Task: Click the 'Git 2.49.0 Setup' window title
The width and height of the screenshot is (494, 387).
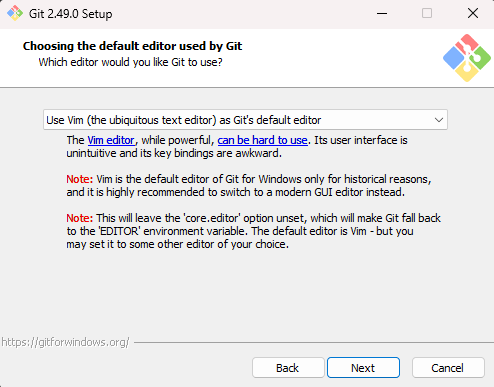Action: [x=71, y=14]
